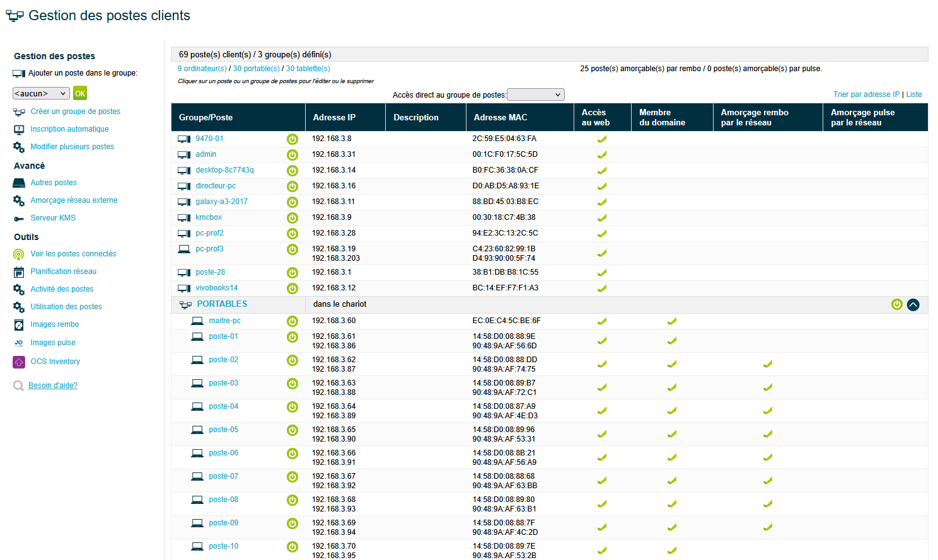Click the monitor icon beside galaxy-a3-2017
This screenshot has width=938, height=560.
[x=184, y=202]
